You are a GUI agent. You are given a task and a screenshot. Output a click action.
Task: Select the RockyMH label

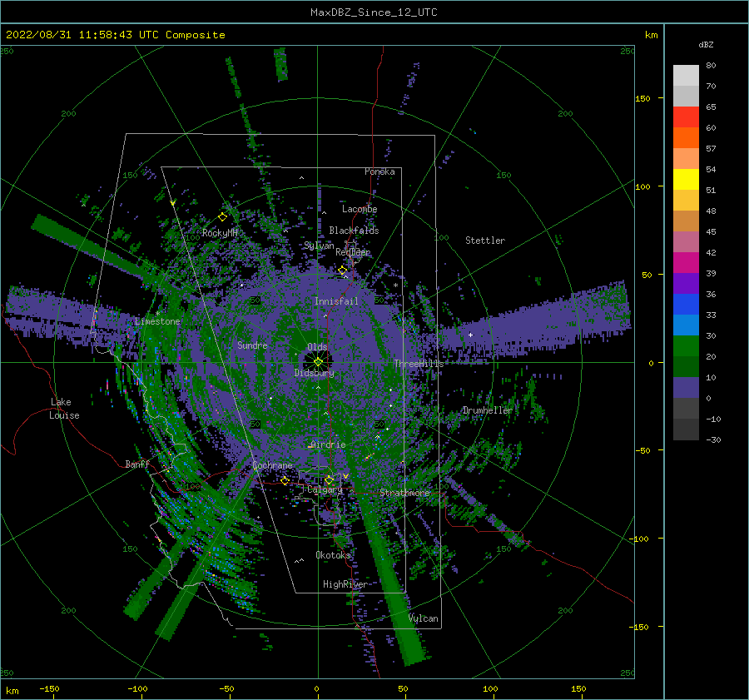click(x=220, y=233)
